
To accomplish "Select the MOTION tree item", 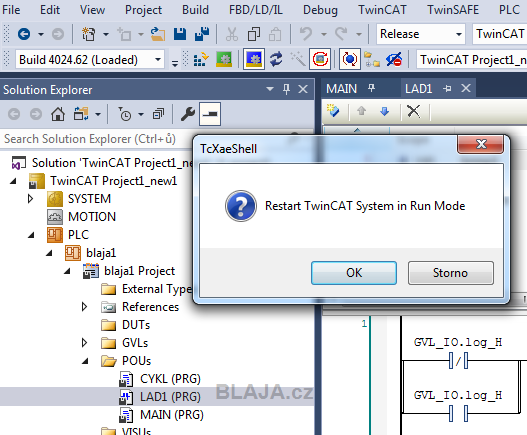I will 92,217.
